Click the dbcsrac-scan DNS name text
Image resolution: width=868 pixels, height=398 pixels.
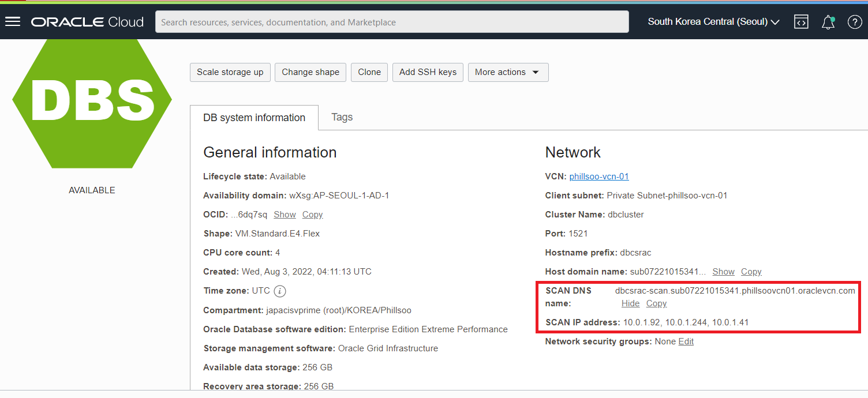[x=735, y=291]
